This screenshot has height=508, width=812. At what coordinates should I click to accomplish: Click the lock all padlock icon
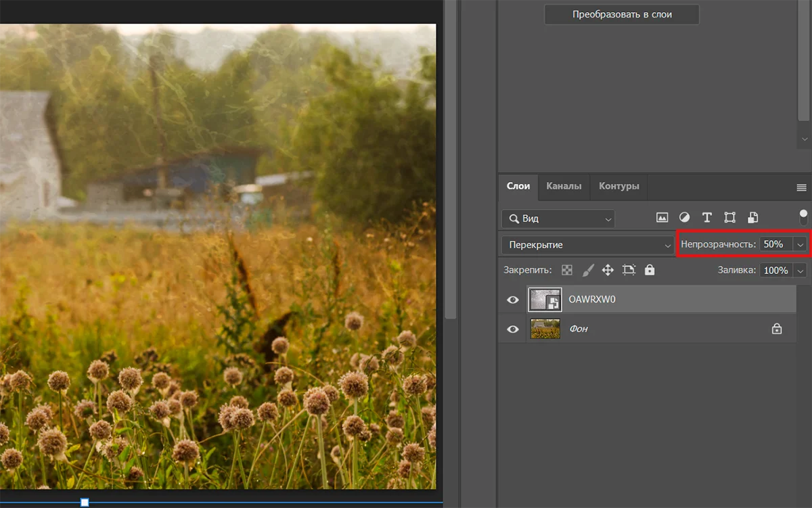pyautogui.click(x=650, y=270)
